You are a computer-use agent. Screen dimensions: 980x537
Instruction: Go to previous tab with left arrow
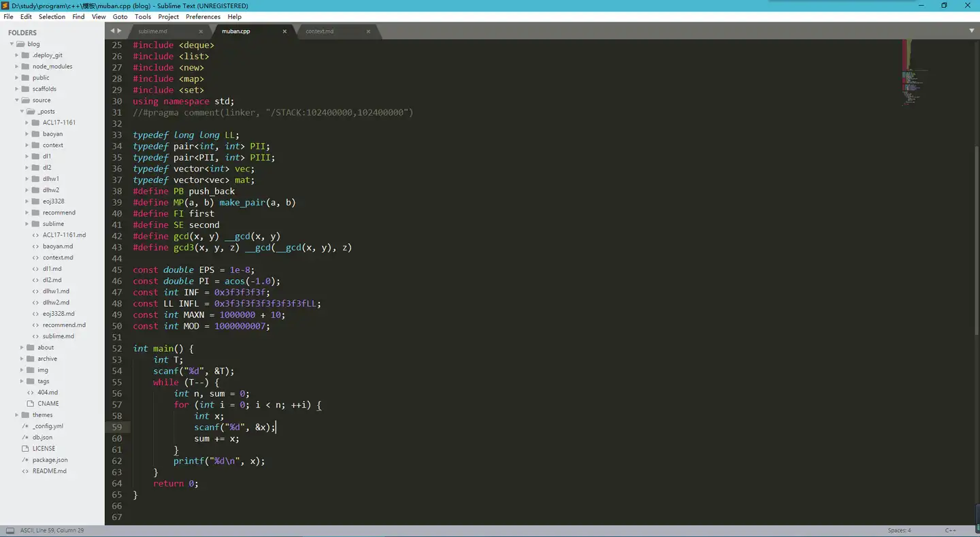click(113, 31)
